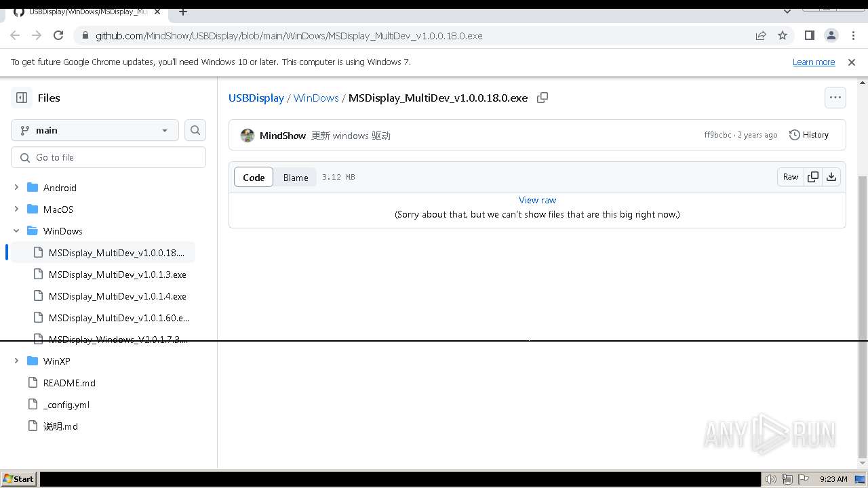Screen dimensions: 868x488
Task: Bookmark this tab star icon
Action: 783,35
